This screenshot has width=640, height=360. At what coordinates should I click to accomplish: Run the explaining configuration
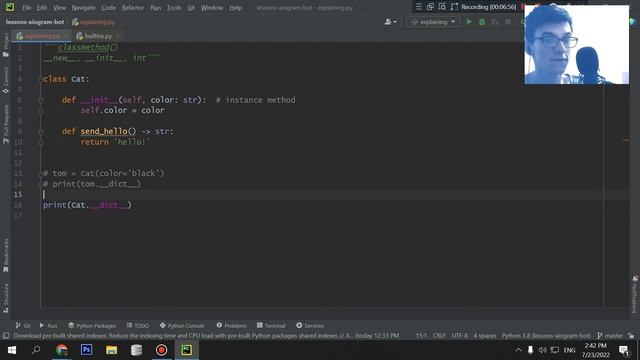469,22
